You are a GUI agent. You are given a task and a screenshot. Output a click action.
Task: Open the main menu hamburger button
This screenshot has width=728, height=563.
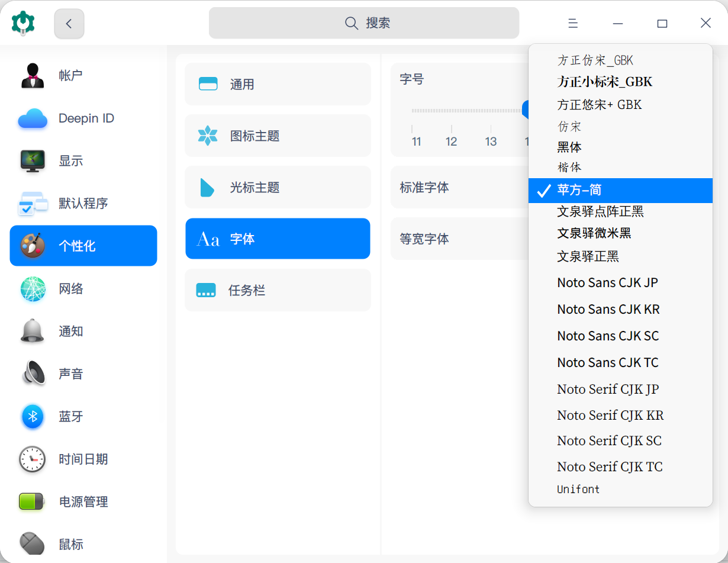coord(573,24)
